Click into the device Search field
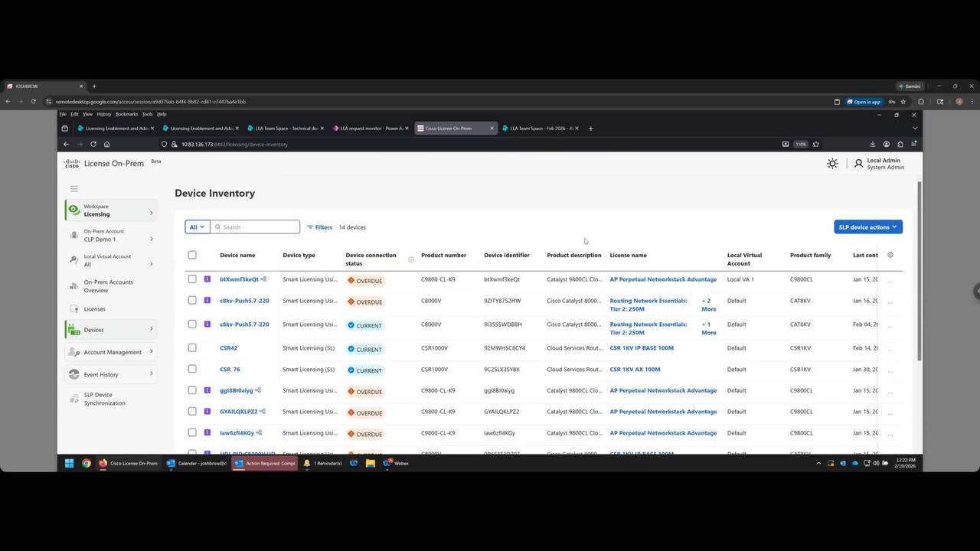 tap(258, 227)
